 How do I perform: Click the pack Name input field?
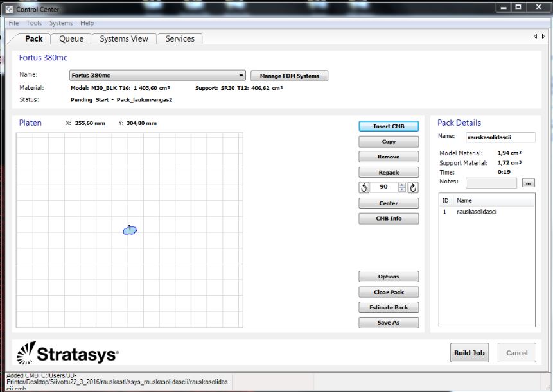pyautogui.click(x=500, y=137)
